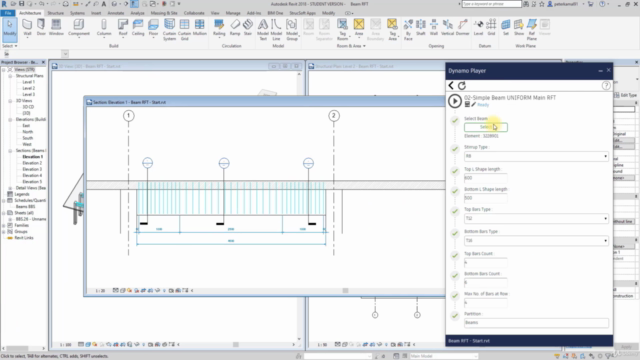
Task: Select the Roof tool
Action: pyautogui.click(x=123, y=28)
